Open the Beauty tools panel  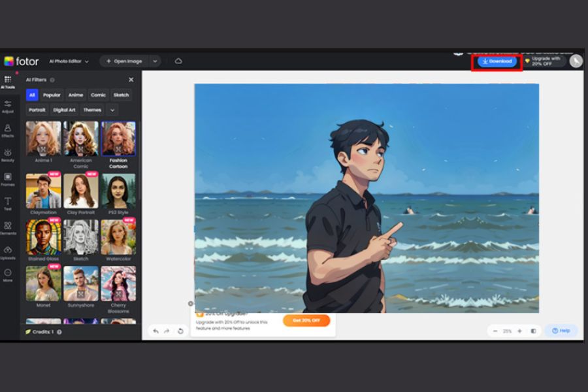click(8, 155)
